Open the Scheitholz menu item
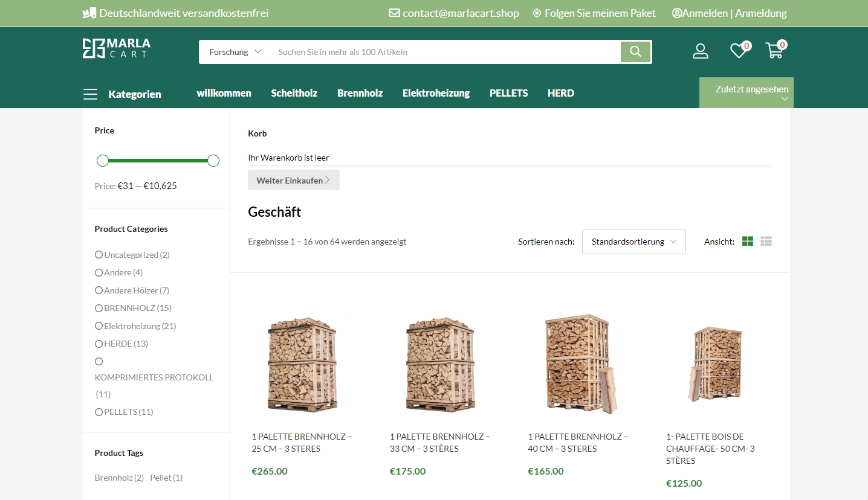The width and height of the screenshot is (868, 500). click(x=294, y=93)
